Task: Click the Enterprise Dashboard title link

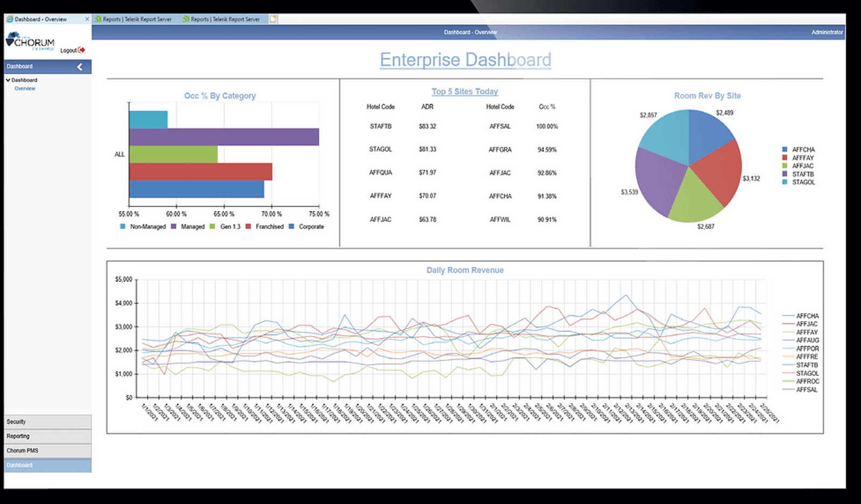Action: pos(465,60)
